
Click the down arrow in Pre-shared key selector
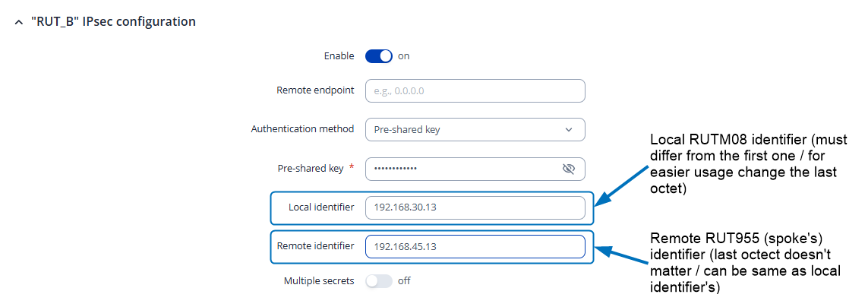pos(569,130)
